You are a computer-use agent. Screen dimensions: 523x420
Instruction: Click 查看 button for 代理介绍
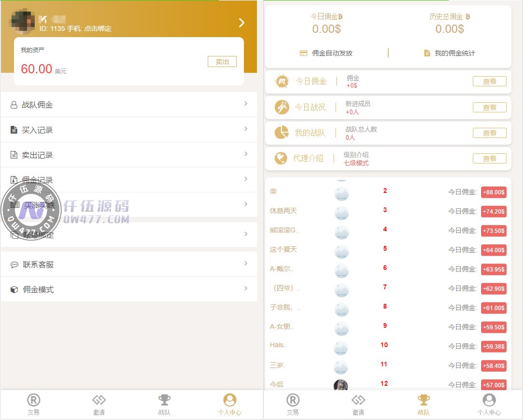[489, 158]
